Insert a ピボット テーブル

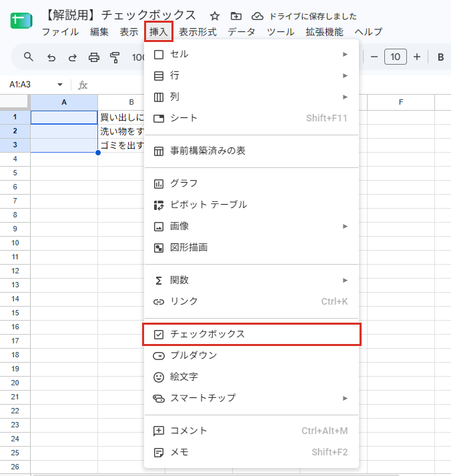252,205
